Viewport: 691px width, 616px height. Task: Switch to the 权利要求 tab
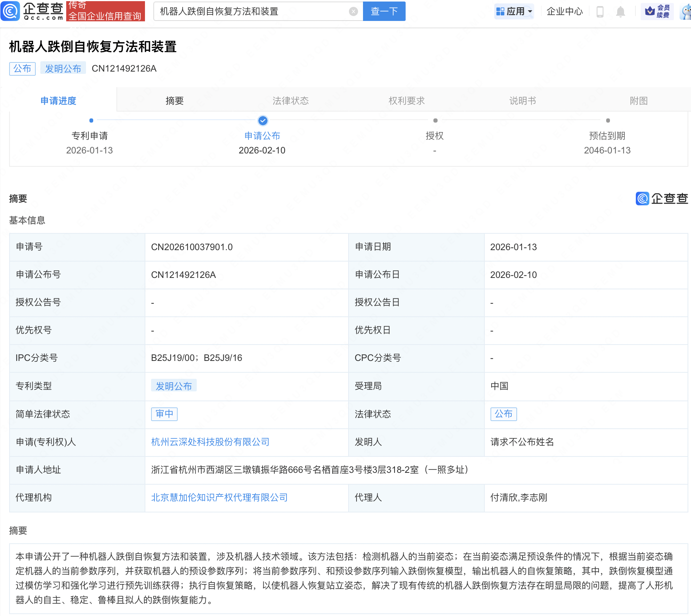coord(406,101)
